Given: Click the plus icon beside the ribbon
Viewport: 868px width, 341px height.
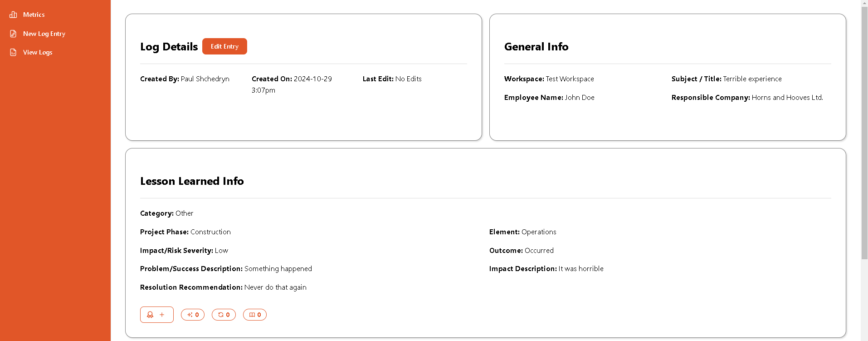Looking at the screenshot, I should tap(162, 315).
